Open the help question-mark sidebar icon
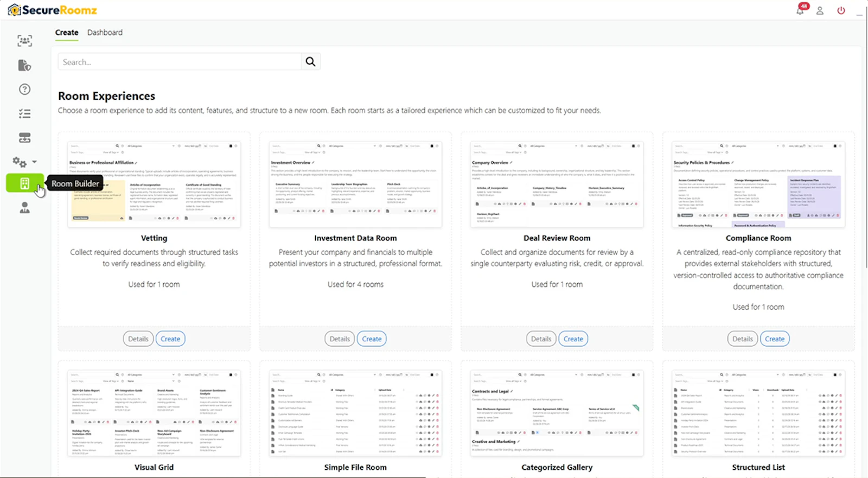This screenshot has width=868, height=478. point(24,90)
